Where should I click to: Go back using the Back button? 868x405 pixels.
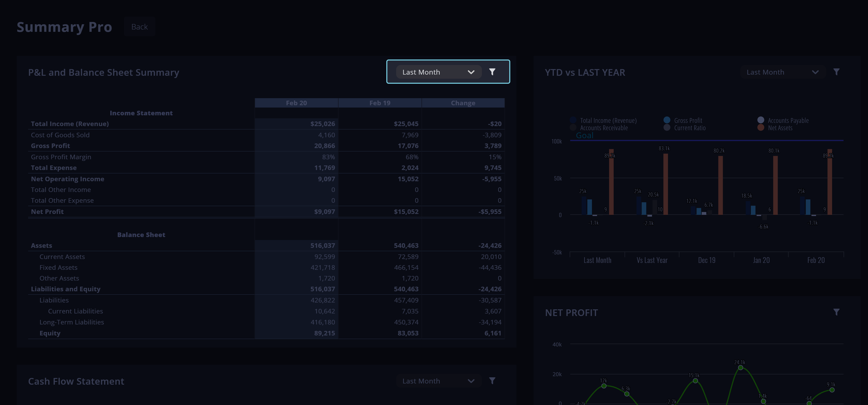click(x=140, y=27)
